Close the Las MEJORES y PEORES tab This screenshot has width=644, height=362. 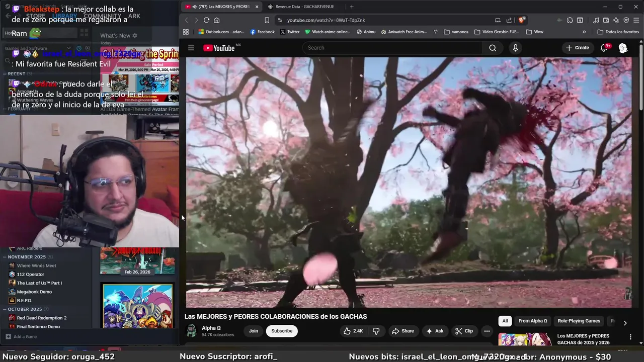click(x=256, y=7)
